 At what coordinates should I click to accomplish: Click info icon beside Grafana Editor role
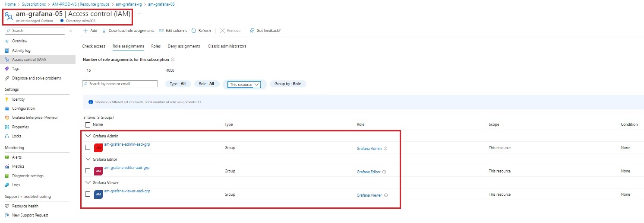384,172
